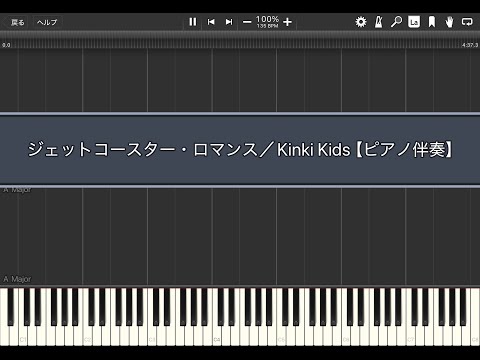480x360 pixels.
Task: Open the bookmarks icon
Action: pos(432,22)
